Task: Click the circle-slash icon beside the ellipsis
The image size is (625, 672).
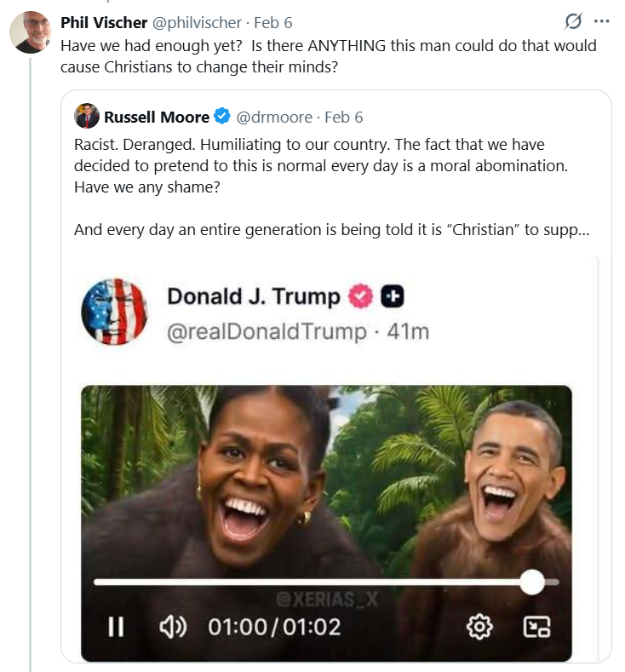Action: (574, 21)
